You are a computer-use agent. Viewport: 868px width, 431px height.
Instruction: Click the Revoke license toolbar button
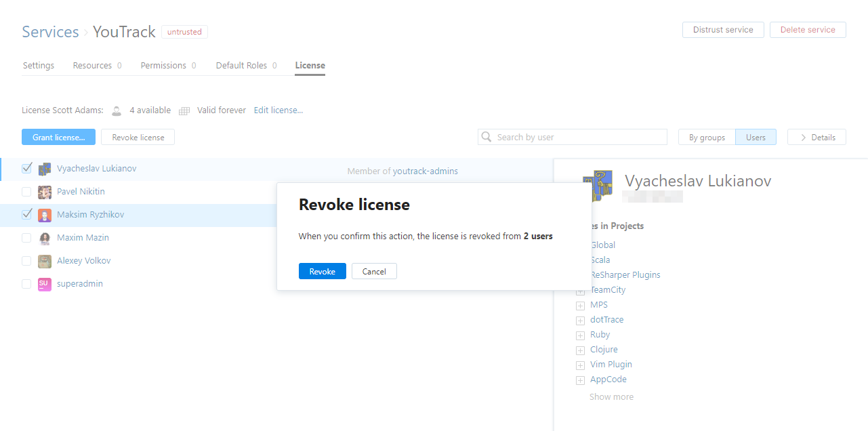pos(138,137)
